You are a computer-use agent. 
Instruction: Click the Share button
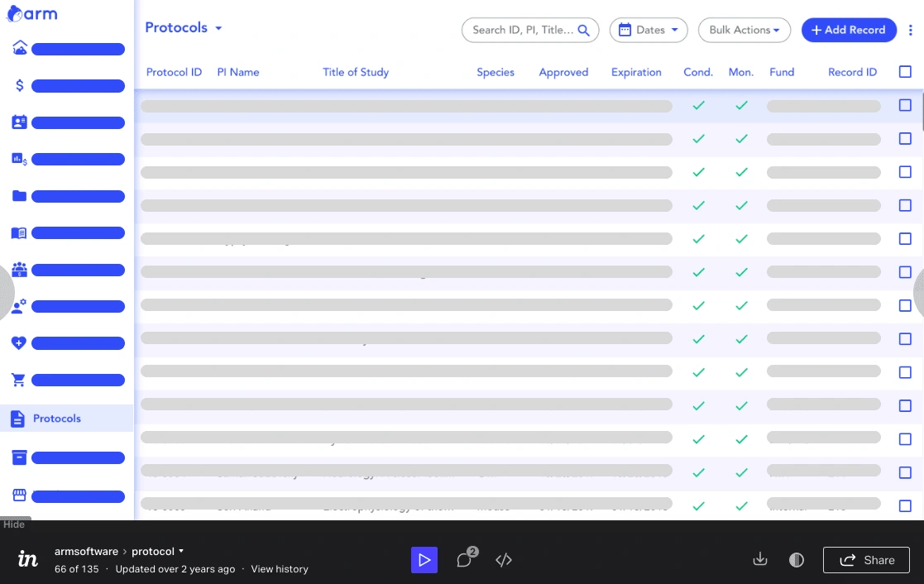(866, 560)
